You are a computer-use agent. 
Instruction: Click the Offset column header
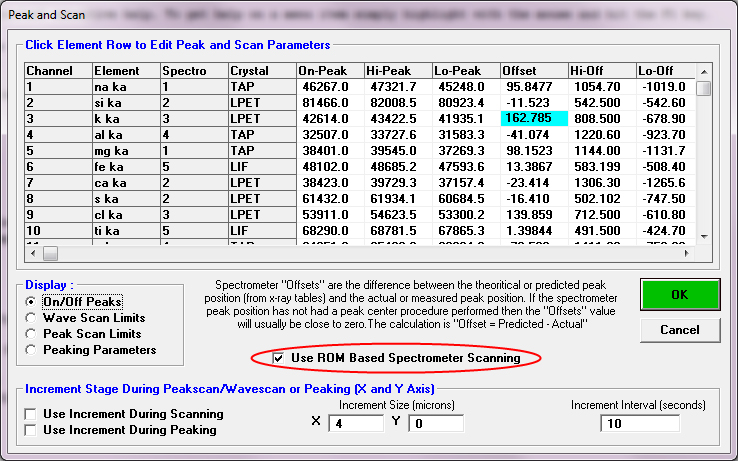pos(533,71)
